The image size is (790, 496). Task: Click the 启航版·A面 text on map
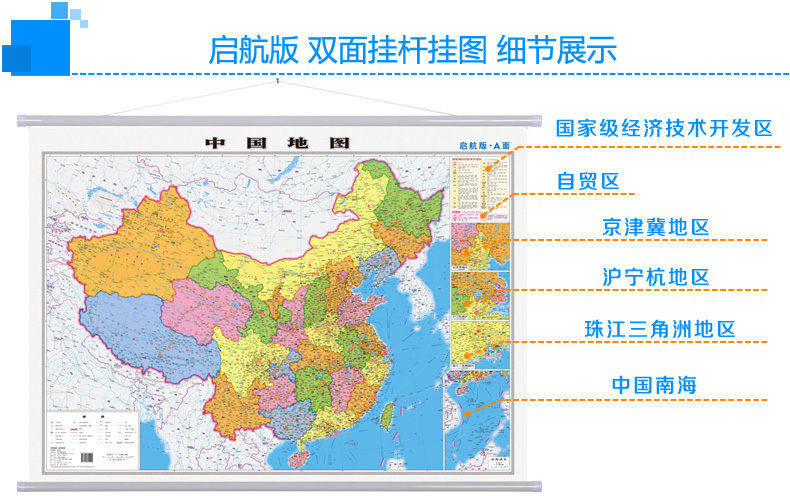pos(484,146)
